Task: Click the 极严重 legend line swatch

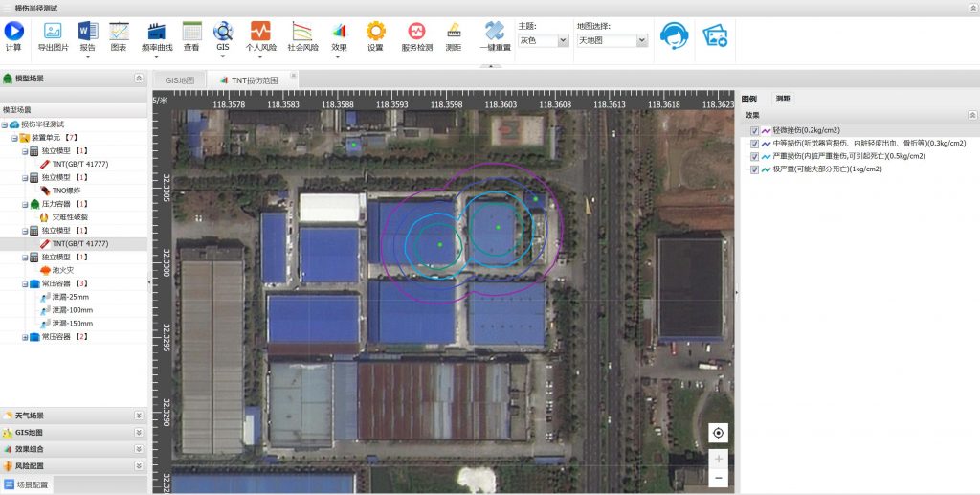Action: click(766, 169)
